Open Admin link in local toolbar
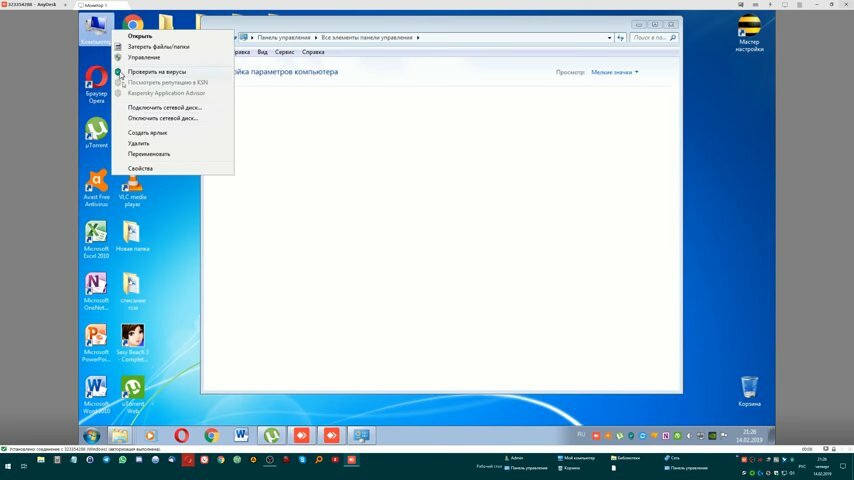The image size is (854, 480). click(514, 458)
